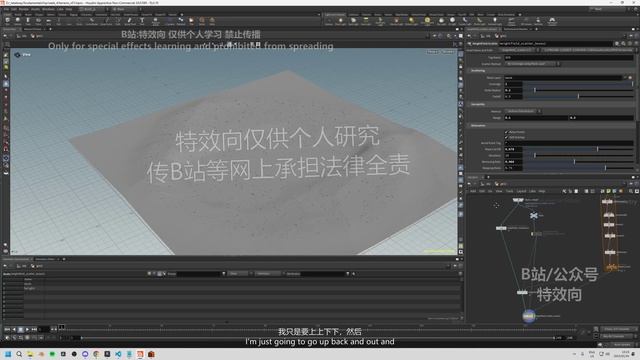Screen dimensions: 640x360
Task: Add a Distant Light from shelf
Action: point(411,21)
